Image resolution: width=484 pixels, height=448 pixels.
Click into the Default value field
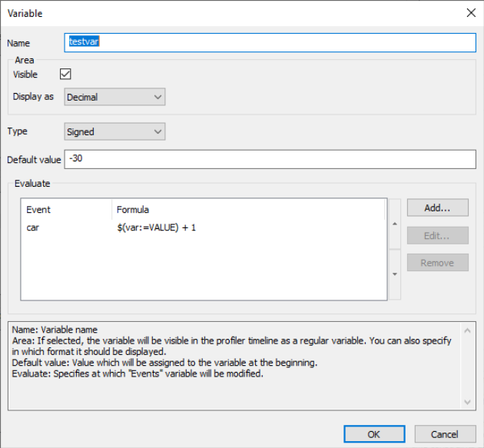[269, 159]
